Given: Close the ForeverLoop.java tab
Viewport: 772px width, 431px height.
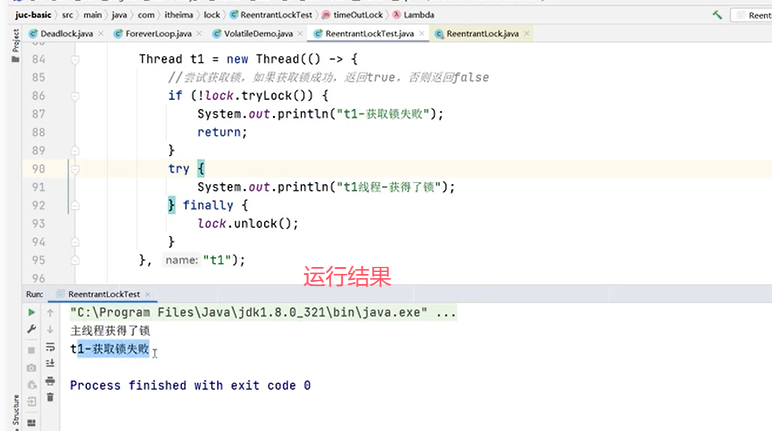Looking at the screenshot, I should pyautogui.click(x=199, y=33).
